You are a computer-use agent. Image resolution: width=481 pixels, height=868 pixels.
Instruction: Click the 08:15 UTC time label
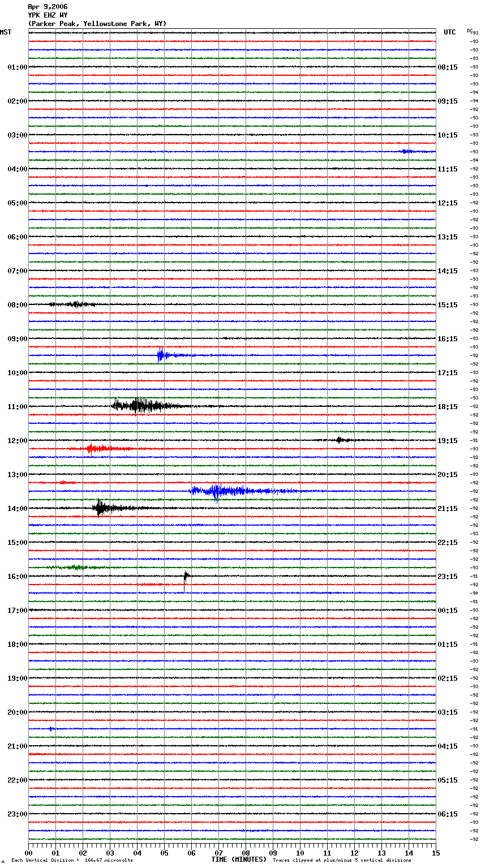[x=448, y=67]
